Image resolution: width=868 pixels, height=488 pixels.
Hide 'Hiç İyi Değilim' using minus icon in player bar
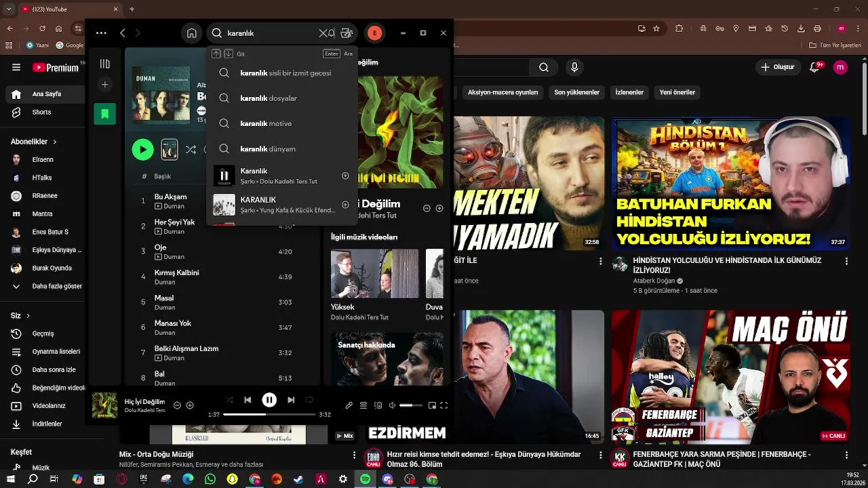click(177, 405)
